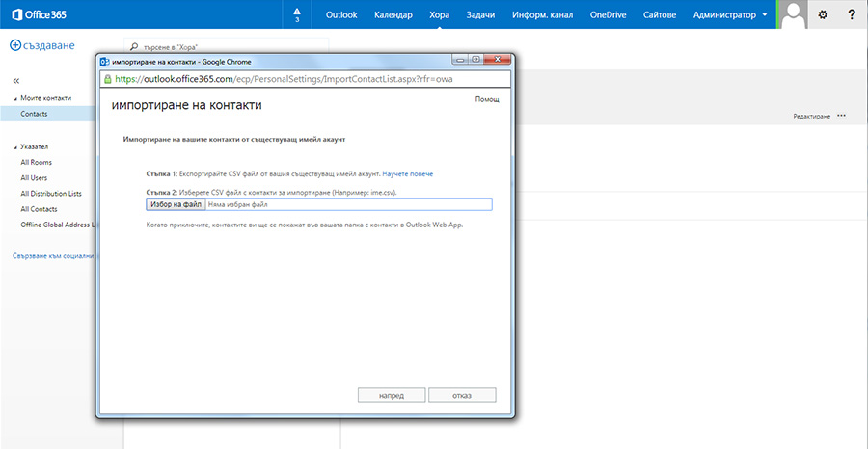The image size is (868, 449).
Task: Open the Outlook tab
Action: [341, 14]
